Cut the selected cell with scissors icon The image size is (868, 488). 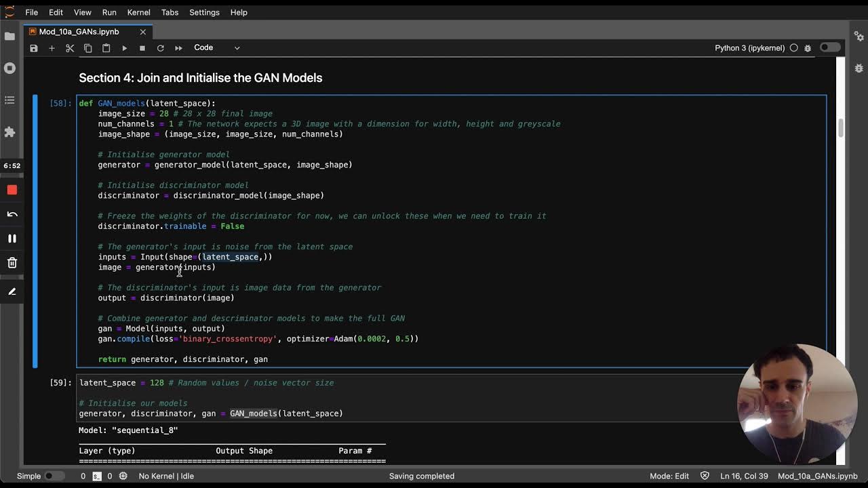click(x=70, y=48)
